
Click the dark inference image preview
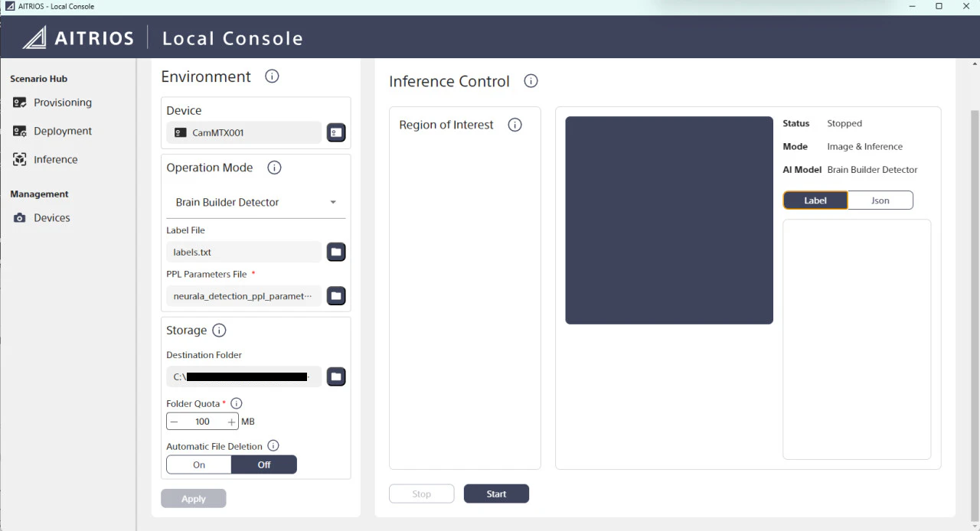click(669, 220)
